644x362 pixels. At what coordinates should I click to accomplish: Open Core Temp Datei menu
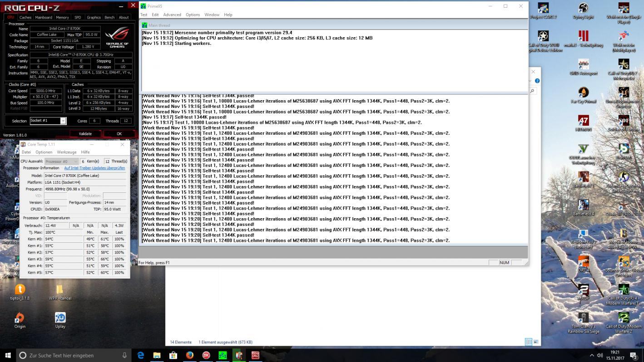point(26,152)
